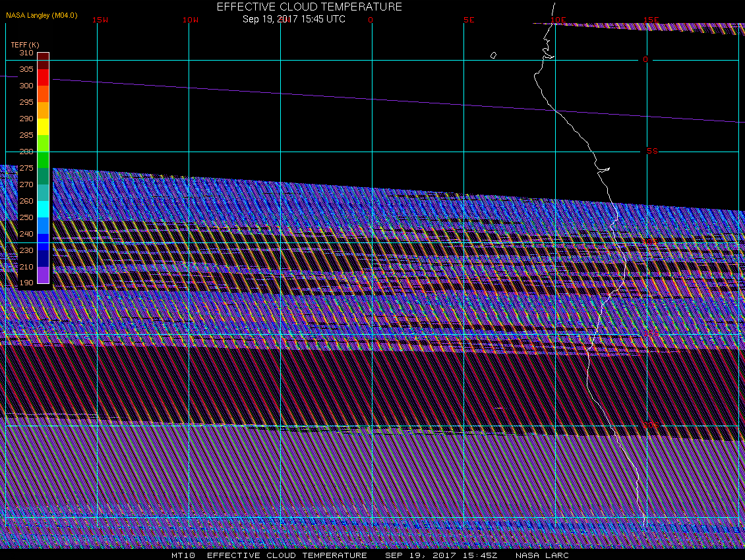Viewport: 745px width, 560px height.
Task: Click the NASA LARC text in footer
Action: point(542,555)
